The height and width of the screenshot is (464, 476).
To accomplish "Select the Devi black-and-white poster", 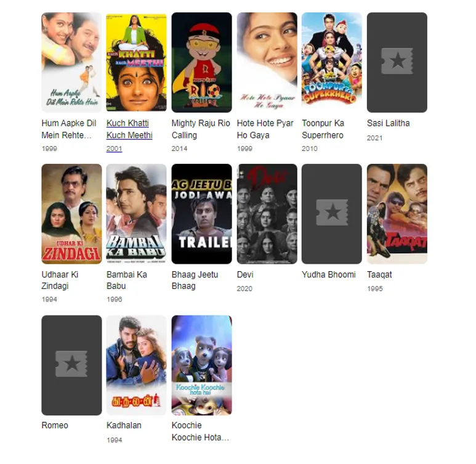I will (x=267, y=214).
